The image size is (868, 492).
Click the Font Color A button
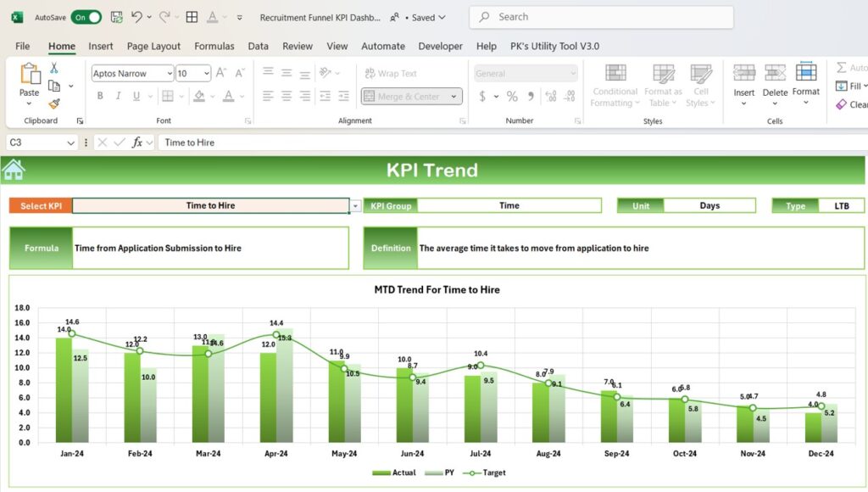point(228,96)
